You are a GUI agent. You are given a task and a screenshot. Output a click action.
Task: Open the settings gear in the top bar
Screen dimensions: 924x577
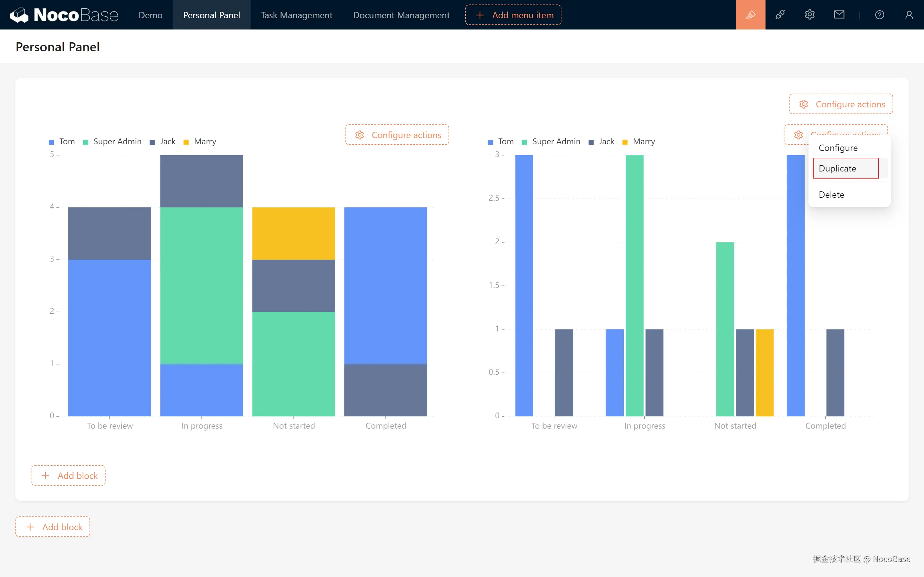[809, 15]
